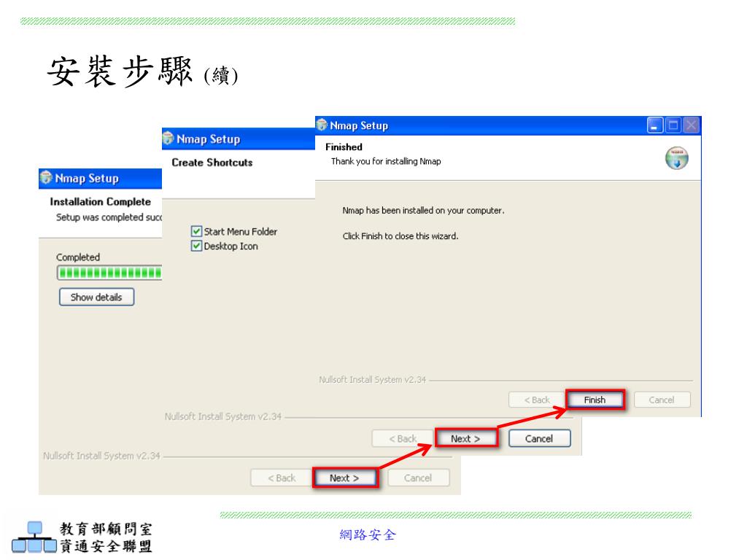Click 'Click Finish to close this wizard.' text

point(400,236)
